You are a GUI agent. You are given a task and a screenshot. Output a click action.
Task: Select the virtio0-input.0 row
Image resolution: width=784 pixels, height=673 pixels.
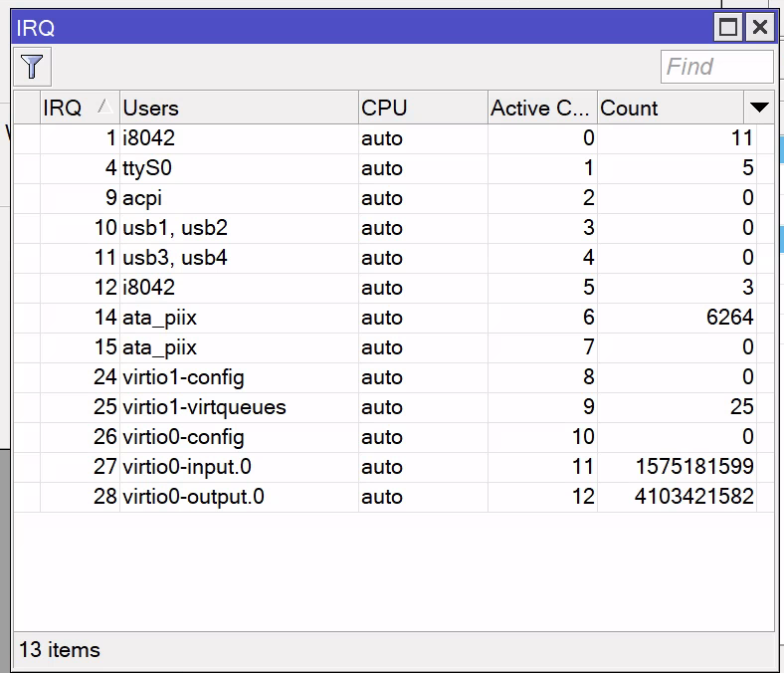click(x=394, y=467)
